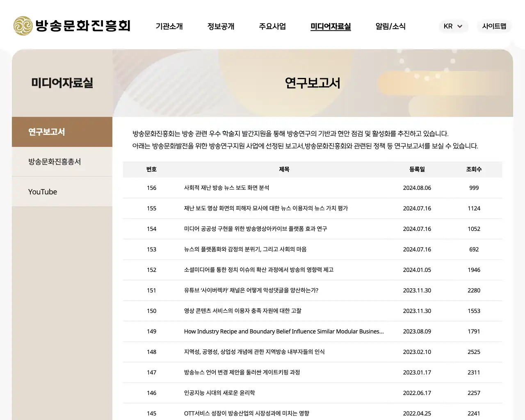This screenshot has width=525, height=420.
Task: Switch to 방송문화진흥총서 in the sidebar
Action: coord(55,162)
